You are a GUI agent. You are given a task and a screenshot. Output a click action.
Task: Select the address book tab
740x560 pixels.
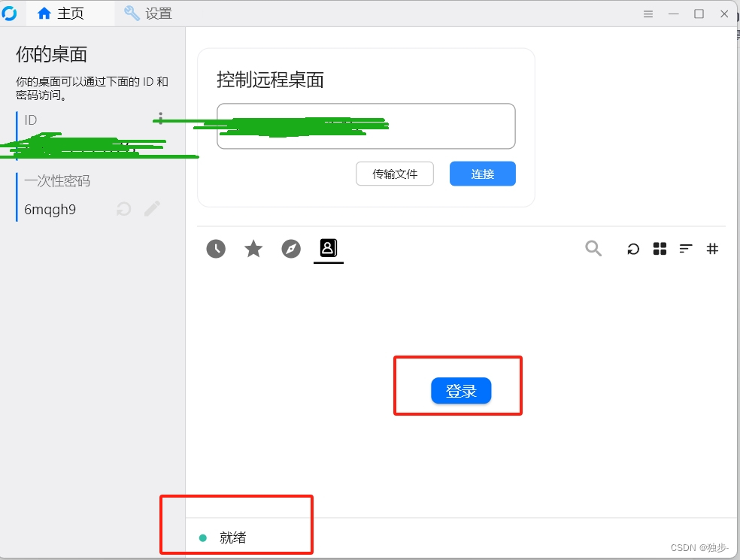coord(329,248)
